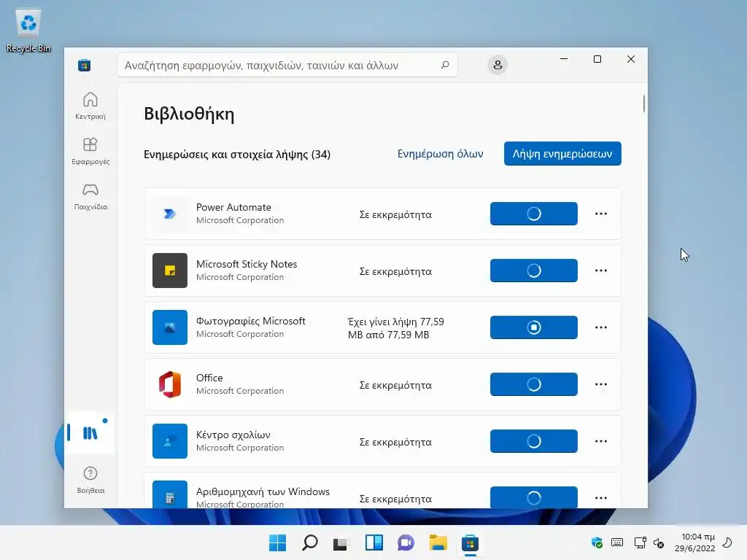This screenshot has width=747, height=560.
Task: Open clock showing 10:04 πμ
Action: (x=695, y=542)
